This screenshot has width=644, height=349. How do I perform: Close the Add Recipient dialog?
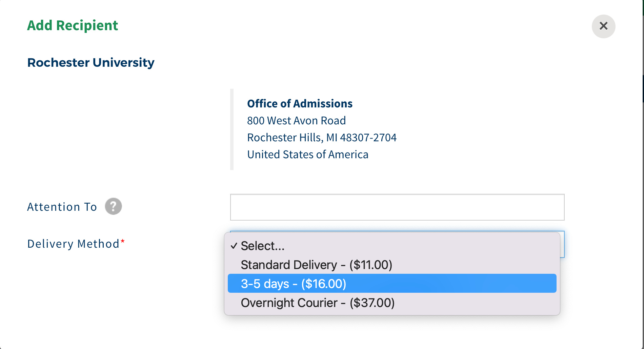tap(603, 26)
